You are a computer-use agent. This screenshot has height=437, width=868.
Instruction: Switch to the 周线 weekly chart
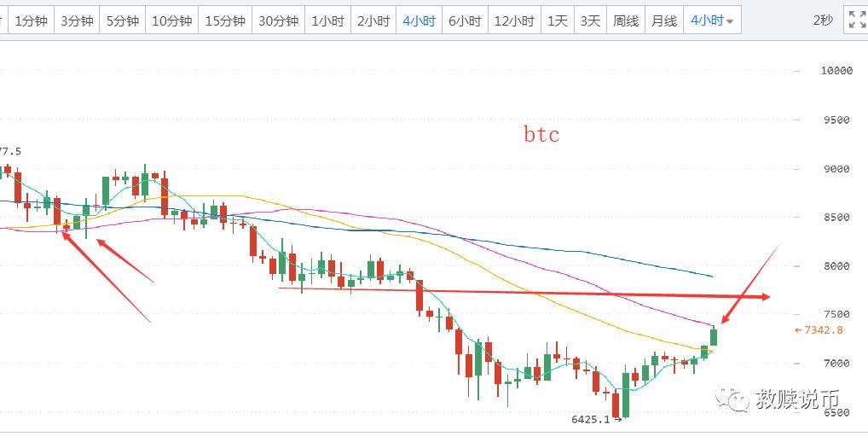point(626,20)
